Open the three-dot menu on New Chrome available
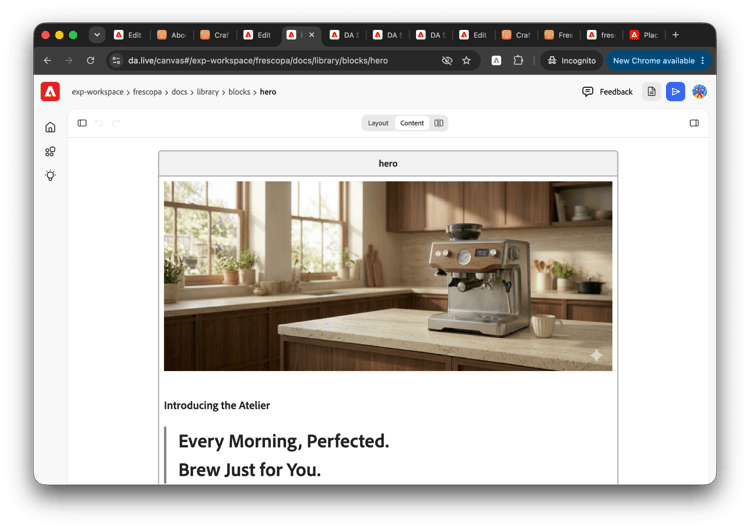Screen dimensions: 750x529 702,60
